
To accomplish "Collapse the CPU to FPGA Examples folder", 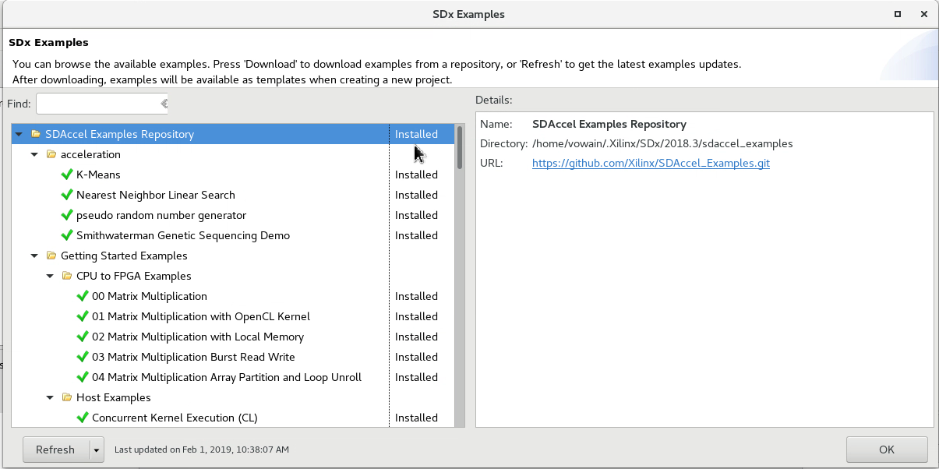I will (x=50, y=276).
